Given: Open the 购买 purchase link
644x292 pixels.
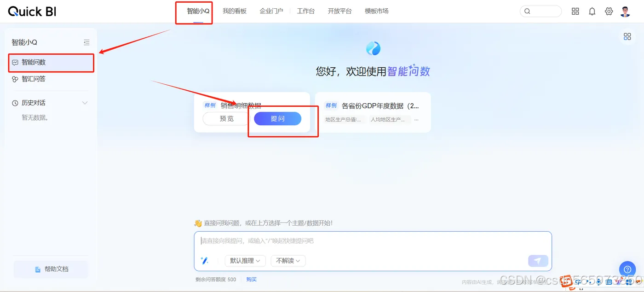Looking at the screenshot, I should pos(251,279).
